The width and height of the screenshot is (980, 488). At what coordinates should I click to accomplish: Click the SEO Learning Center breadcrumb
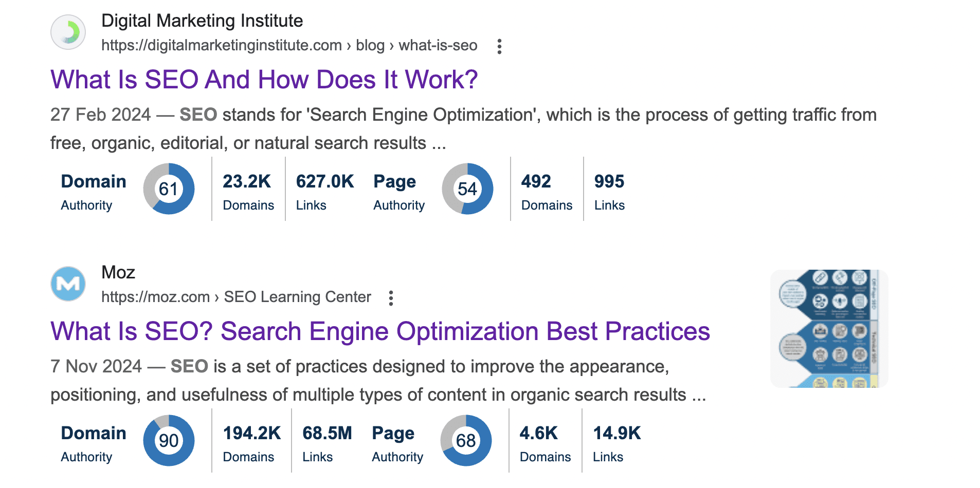(x=297, y=297)
